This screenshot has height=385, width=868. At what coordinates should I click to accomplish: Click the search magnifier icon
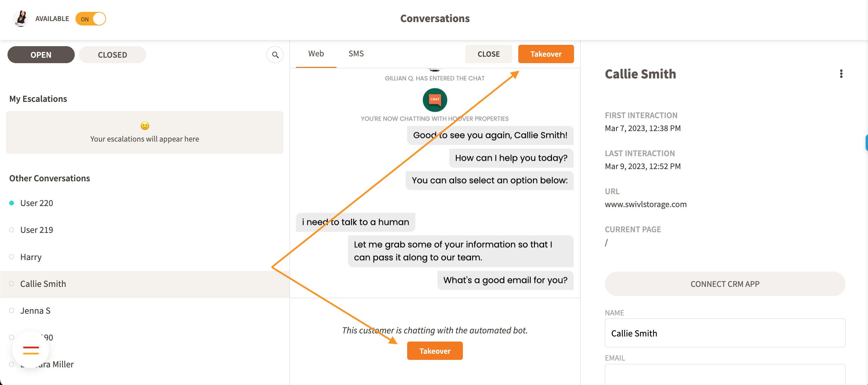point(275,55)
